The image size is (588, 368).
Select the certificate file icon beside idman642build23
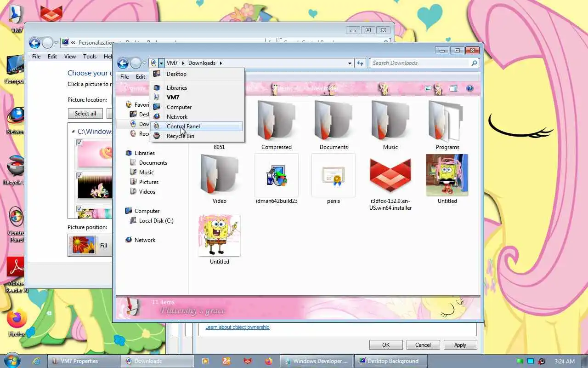pyautogui.click(x=334, y=175)
